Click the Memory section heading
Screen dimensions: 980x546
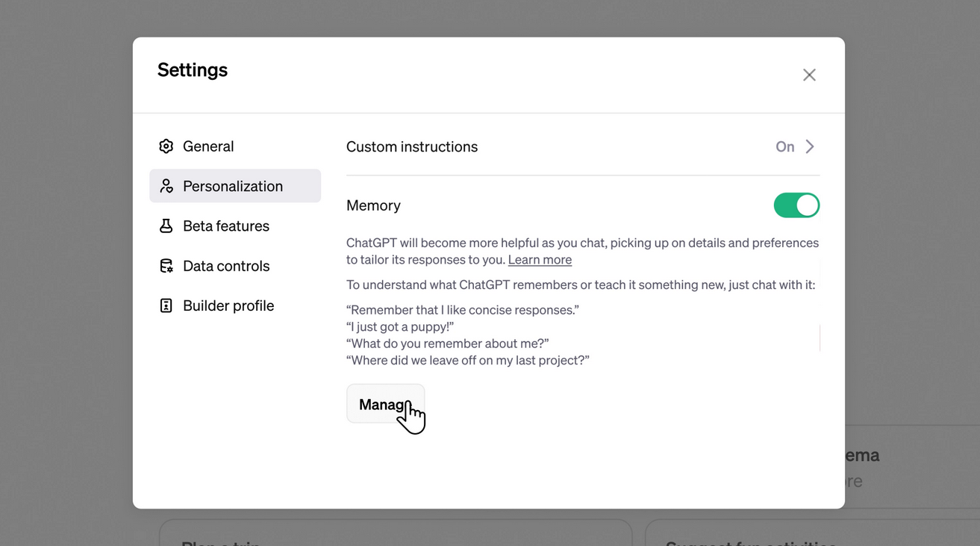tap(373, 205)
